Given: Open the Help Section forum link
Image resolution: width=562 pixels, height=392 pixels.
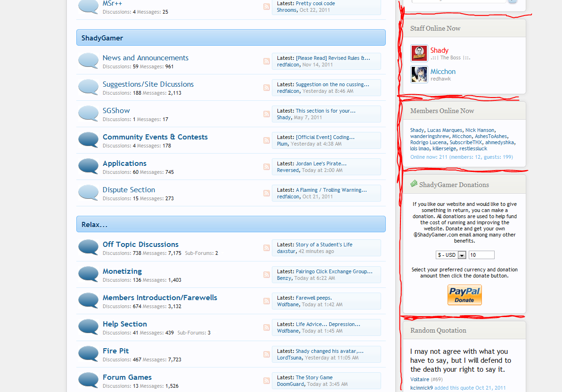Looking at the screenshot, I should (125, 324).
